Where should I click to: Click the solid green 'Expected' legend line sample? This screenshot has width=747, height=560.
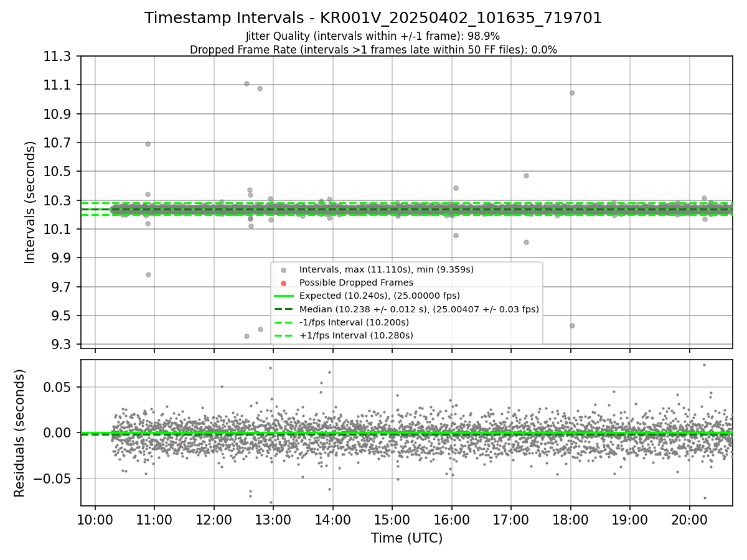pos(284,296)
